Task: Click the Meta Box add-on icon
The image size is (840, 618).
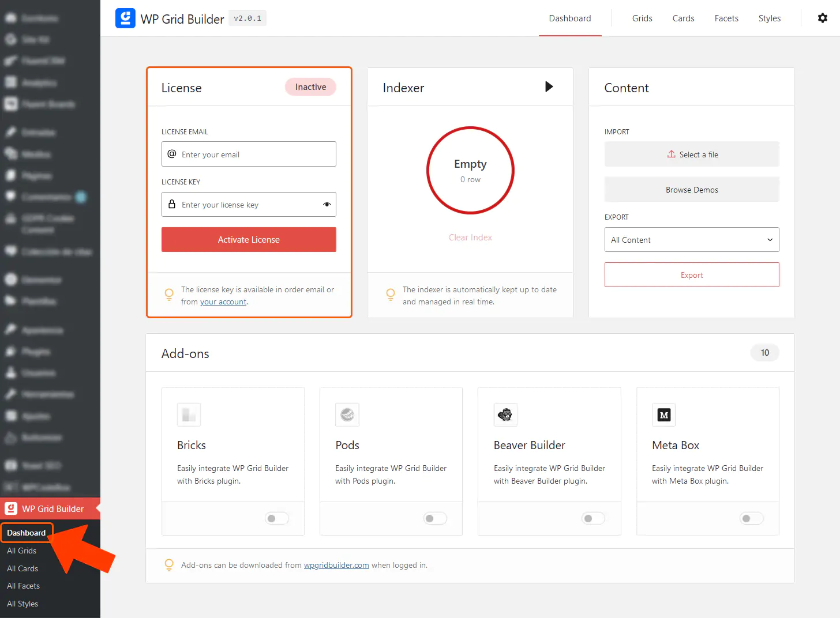Action: tap(663, 414)
